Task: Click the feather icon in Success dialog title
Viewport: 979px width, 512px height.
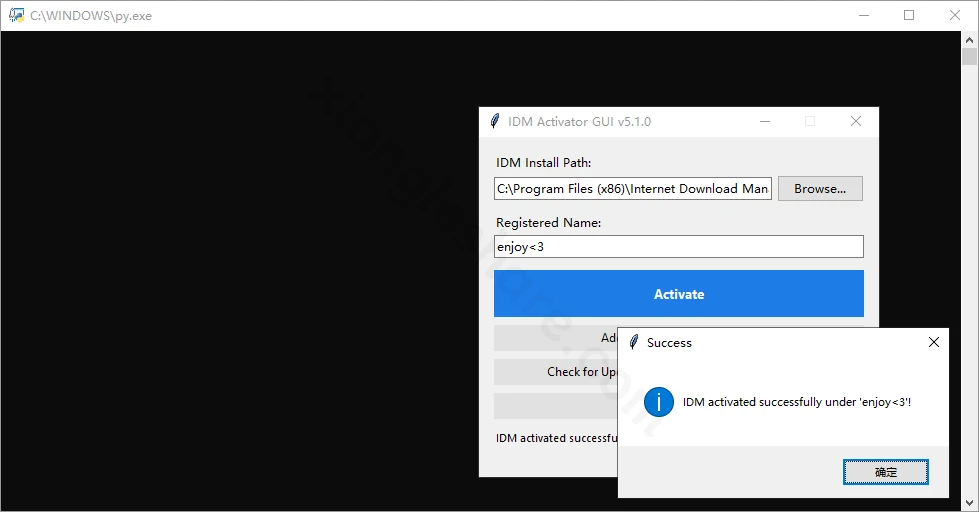Action: pos(634,342)
